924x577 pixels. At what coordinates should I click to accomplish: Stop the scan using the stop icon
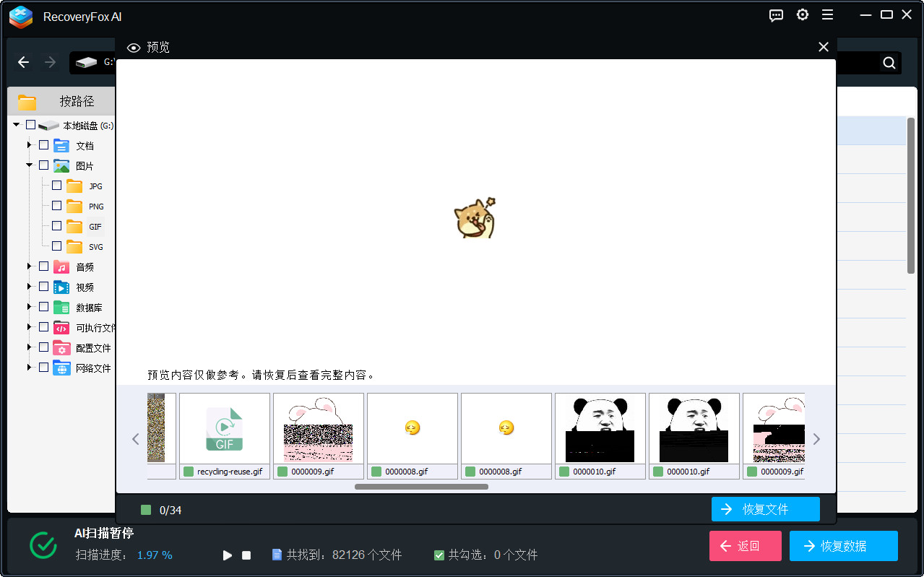246,555
